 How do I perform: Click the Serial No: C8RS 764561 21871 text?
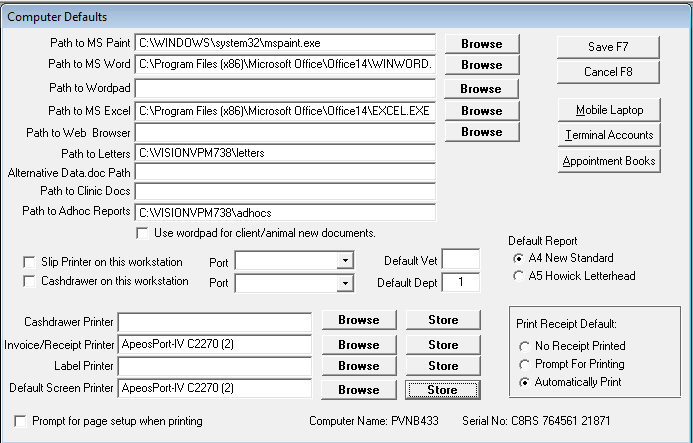pos(536,421)
